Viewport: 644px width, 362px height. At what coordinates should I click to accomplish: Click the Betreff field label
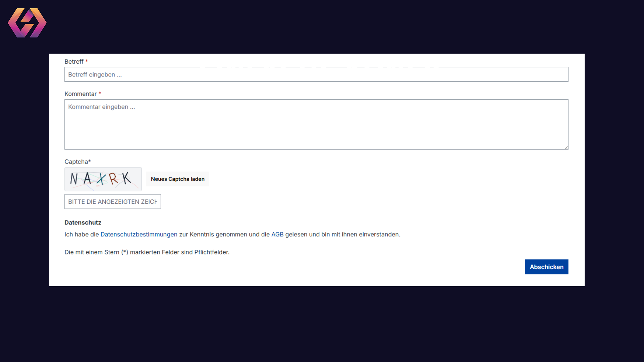tap(76, 61)
